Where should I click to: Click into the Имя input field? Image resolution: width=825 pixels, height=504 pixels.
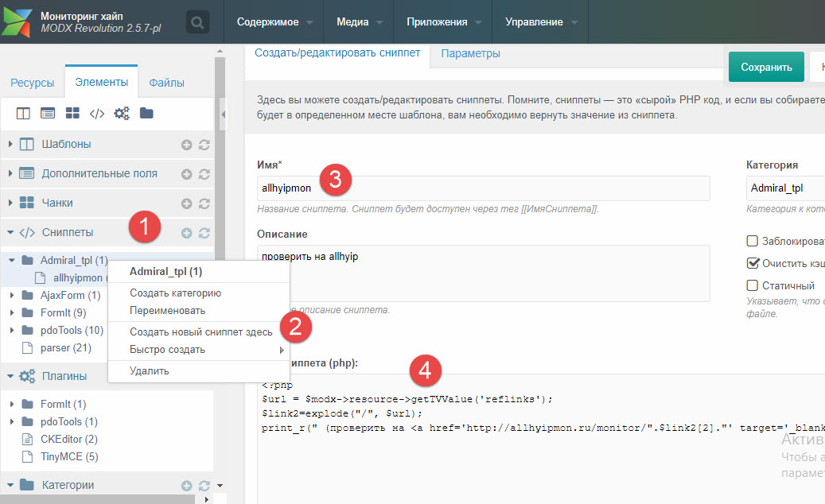483,188
